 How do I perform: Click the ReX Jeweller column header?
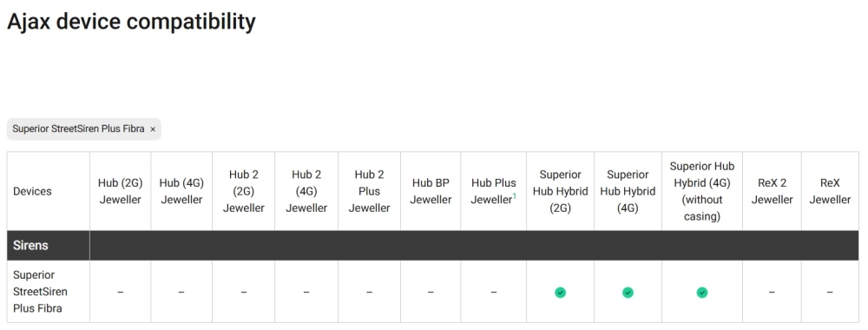(830, 191)
